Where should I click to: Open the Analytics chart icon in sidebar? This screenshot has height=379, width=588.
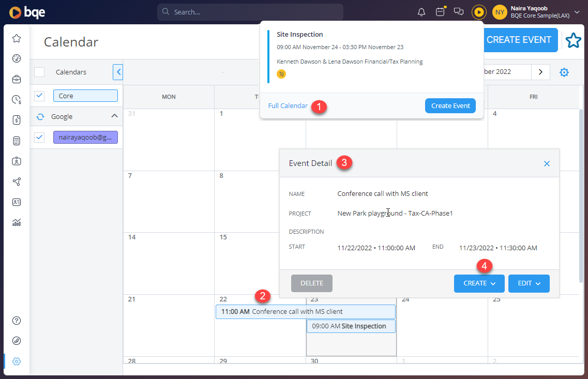coord(16,222)
